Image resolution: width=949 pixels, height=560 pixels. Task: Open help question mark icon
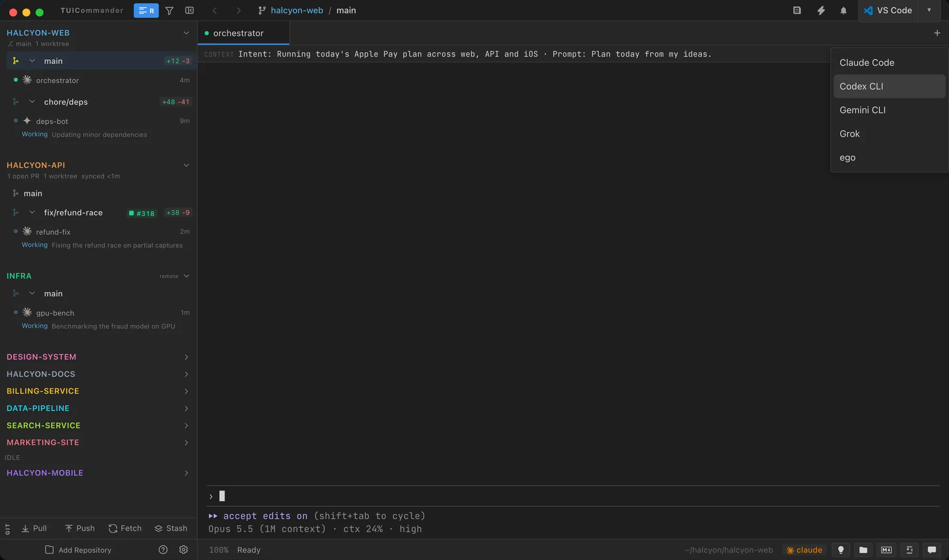(163, 550)
